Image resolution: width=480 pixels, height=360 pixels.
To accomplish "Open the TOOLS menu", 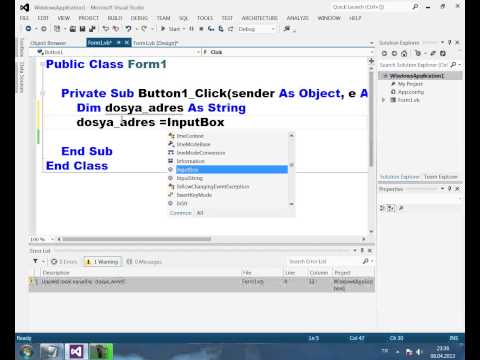I will click(x=205, y=18).
